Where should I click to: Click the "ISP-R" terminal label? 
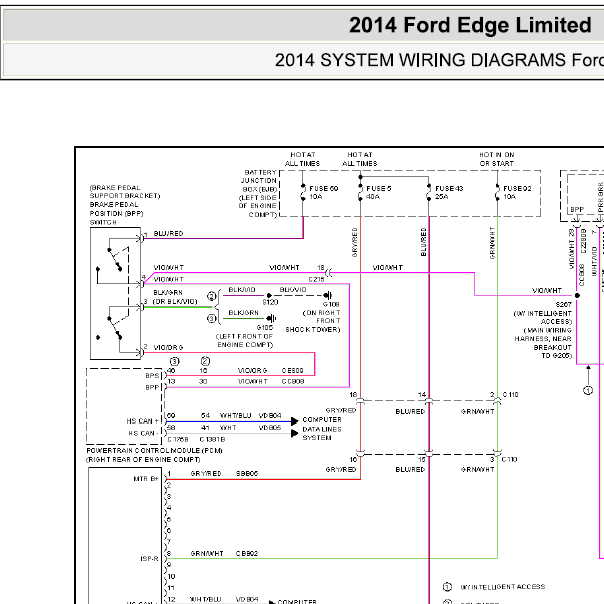(x=149, y=559)
